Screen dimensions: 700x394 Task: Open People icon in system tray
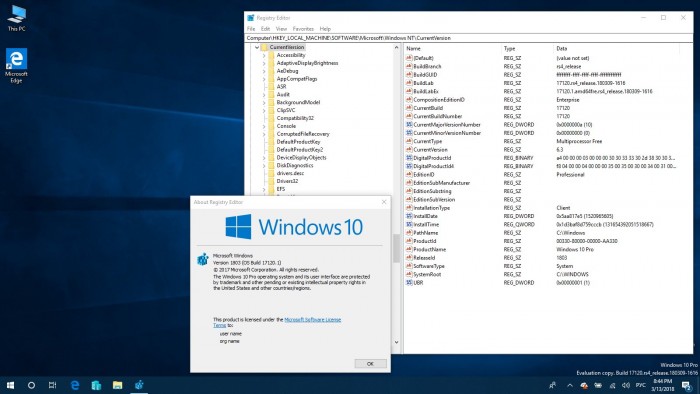(552, 385)
